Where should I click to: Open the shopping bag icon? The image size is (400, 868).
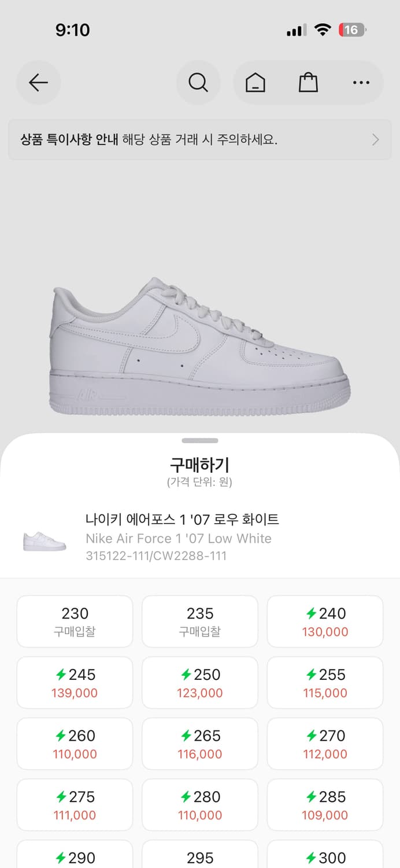point(308,82)
